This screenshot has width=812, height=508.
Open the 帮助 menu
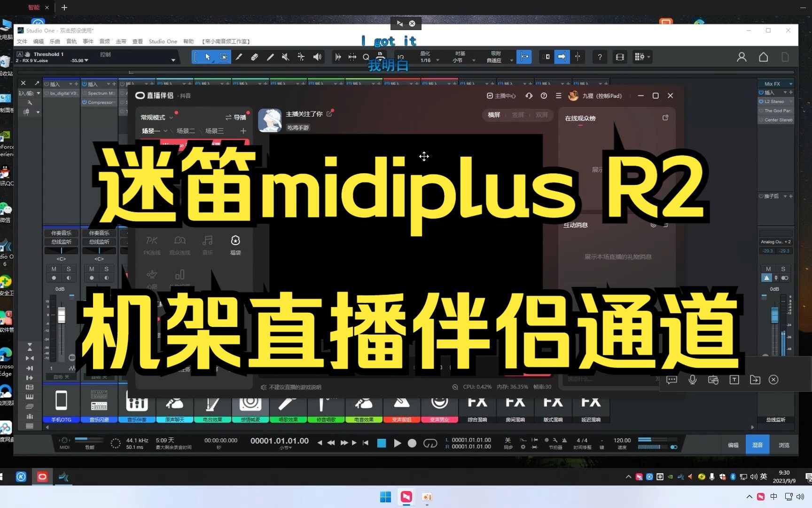click(188, 41)
